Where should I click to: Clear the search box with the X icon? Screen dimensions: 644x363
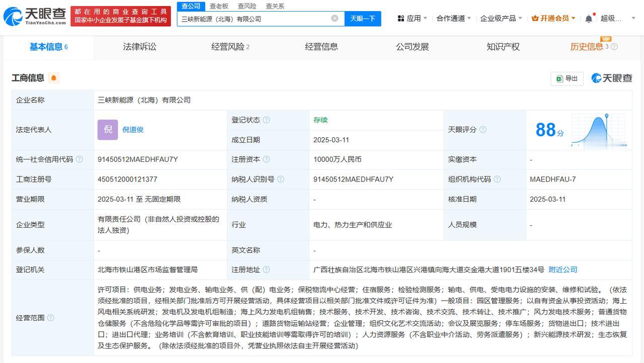pos(335,19)
